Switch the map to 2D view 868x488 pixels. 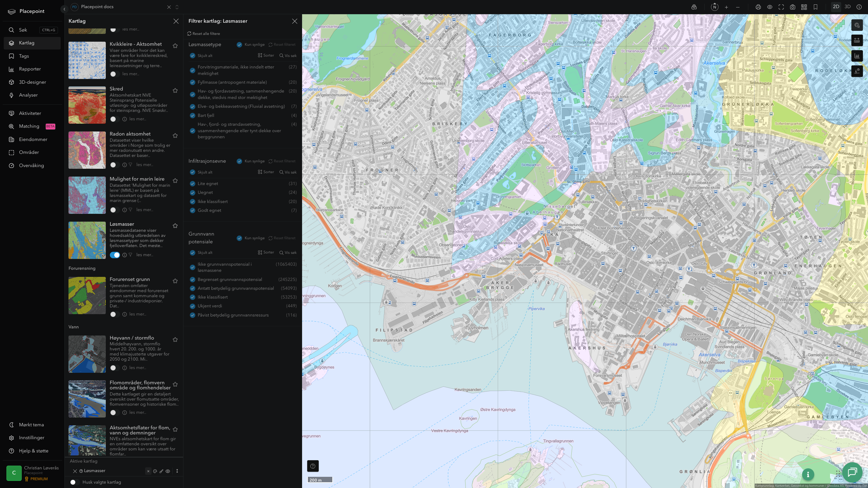[836, 7]
